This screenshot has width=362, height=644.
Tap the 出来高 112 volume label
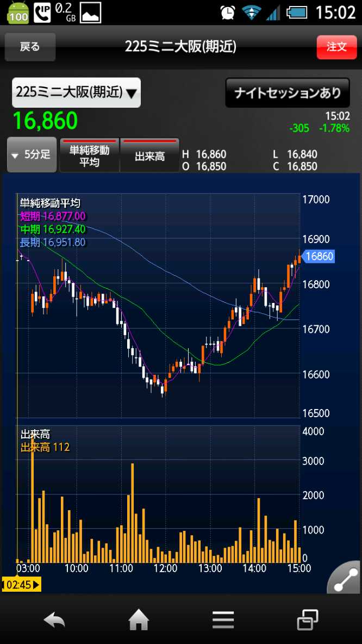pos(45,448)
